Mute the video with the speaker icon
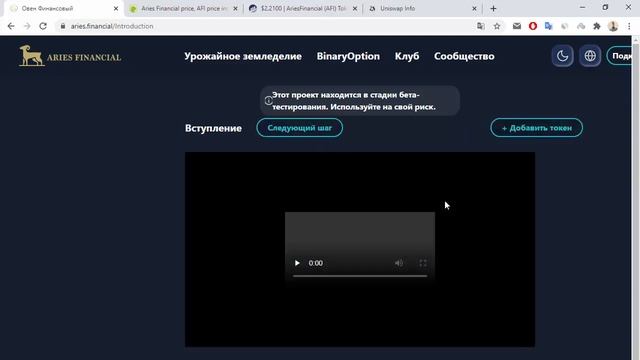 pyautogui.click(x=399, y=263)
